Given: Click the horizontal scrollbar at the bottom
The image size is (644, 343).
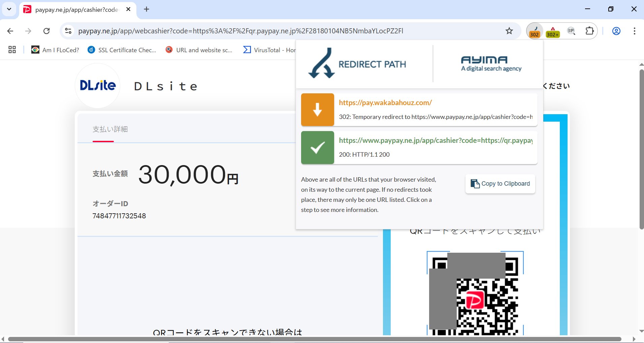Looking at the screenshot, I should pos(315,339).
